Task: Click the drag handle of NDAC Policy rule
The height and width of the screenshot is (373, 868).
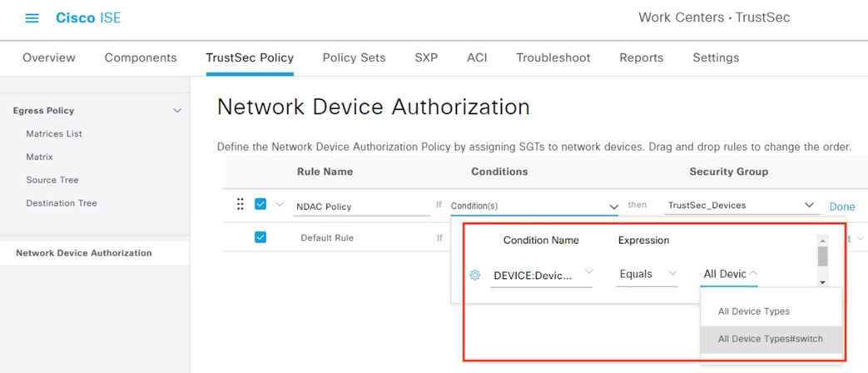Action: coord(241,204)
